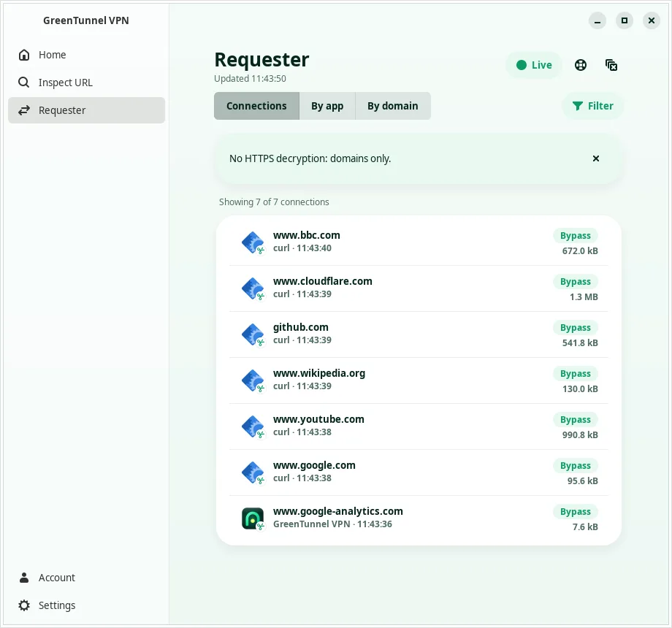Click the 990.8 kB size value
The image size is (672, 628).
(x=580, y=435)
